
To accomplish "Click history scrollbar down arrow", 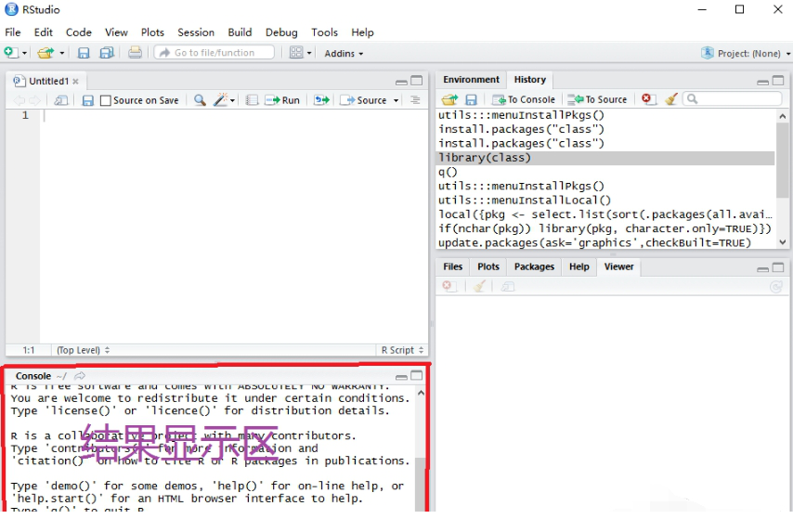I will pyautogui.click(x=783, y=241).
